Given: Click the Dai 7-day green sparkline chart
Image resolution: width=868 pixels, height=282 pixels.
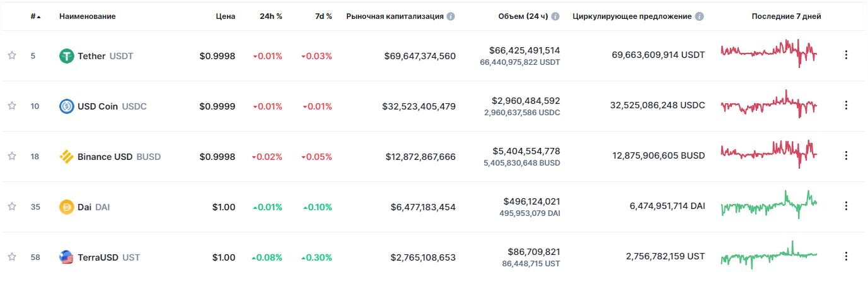Looking at the screenshot, I should click(769, 205).
